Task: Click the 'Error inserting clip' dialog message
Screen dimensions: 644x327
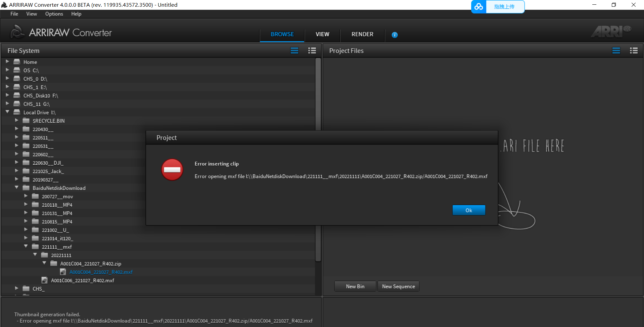Action: 216,164
